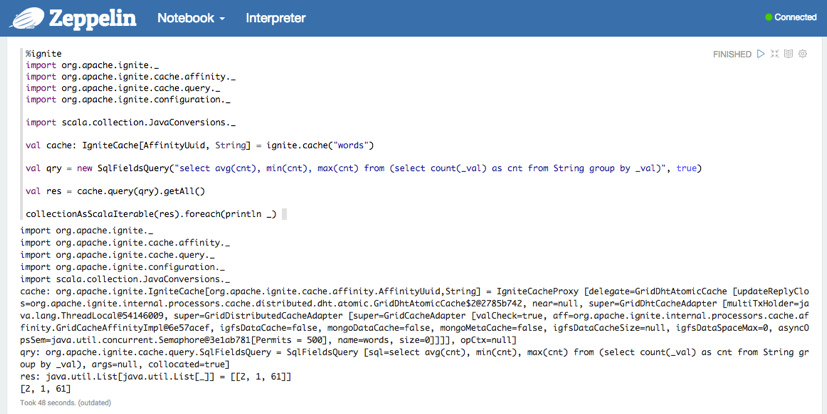Click the hide editor arrows icon

pos(775,54)
